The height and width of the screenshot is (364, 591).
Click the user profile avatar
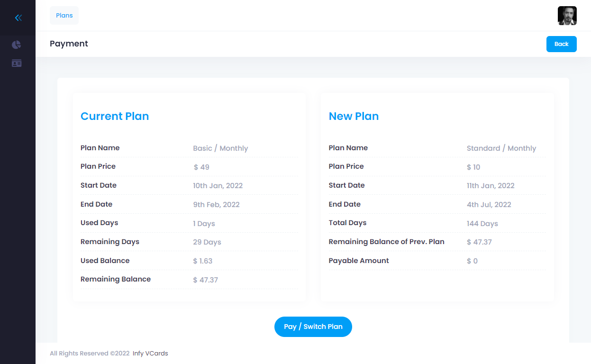point(567,16)
